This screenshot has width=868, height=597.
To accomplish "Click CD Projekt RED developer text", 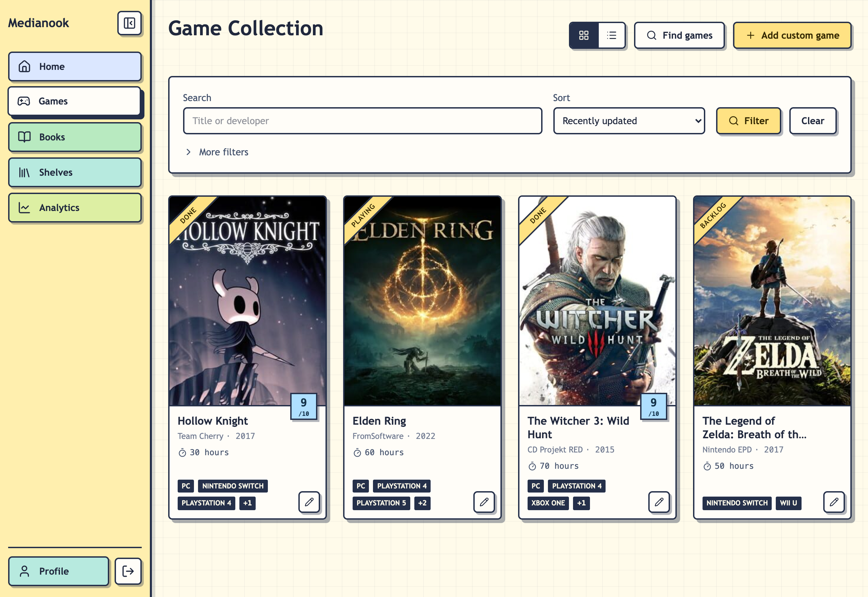I will coord(555,450).
